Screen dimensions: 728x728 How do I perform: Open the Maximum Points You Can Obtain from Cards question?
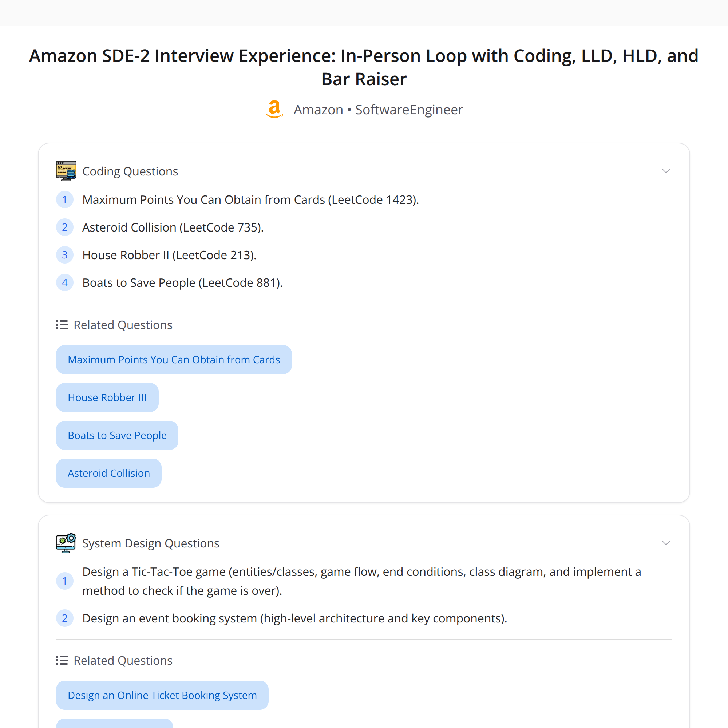pyautogui.click(x=174, y=359)
